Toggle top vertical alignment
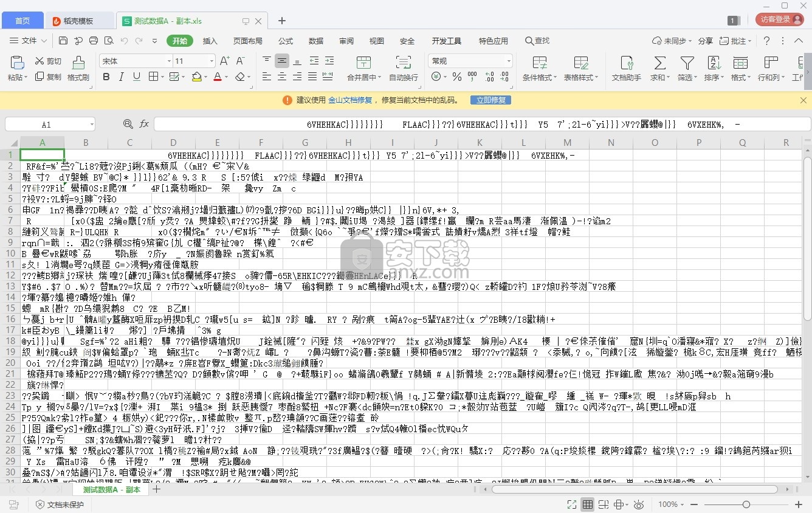The height and width of the screenshot is (513, 812). click(267, 61)
